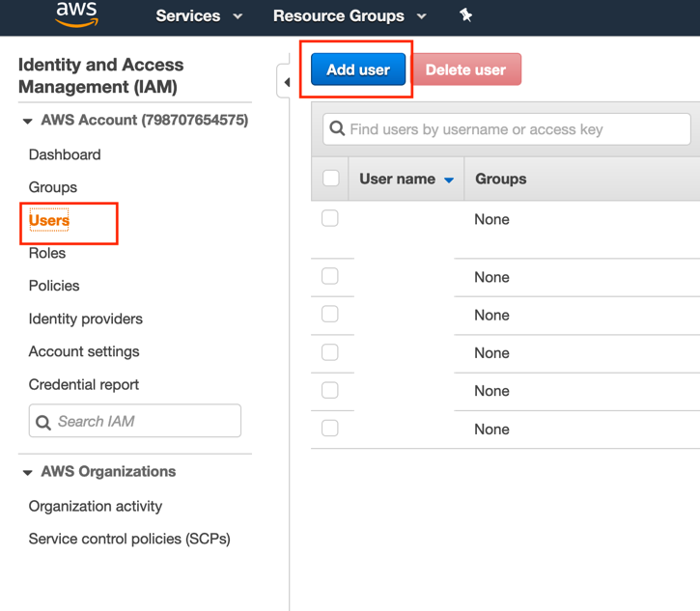The height and width of the screenshot is (611, 700).
Task: Click the pin shortcut icon in header
Action: tap(465, 15)
